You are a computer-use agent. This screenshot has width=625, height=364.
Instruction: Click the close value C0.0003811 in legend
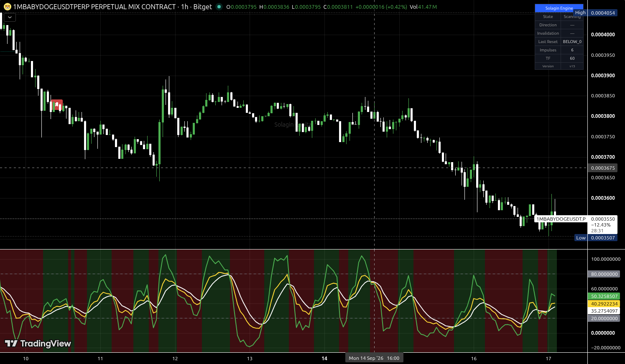coord(338,7)
